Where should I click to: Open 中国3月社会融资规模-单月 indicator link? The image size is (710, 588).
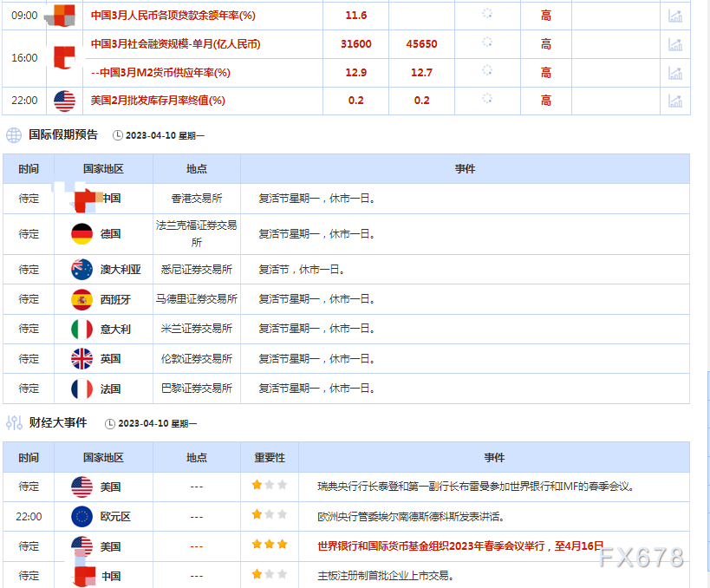pyautogui.click(x=175, y=44)
